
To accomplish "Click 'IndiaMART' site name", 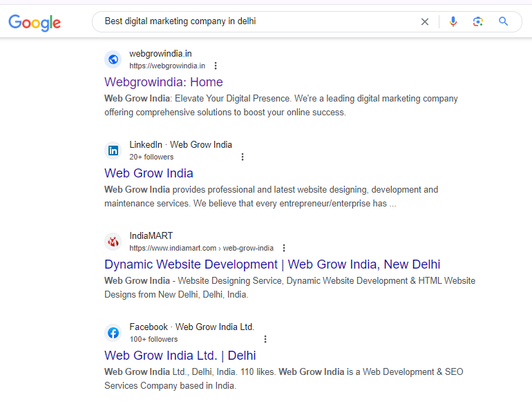I will [151, 235].
